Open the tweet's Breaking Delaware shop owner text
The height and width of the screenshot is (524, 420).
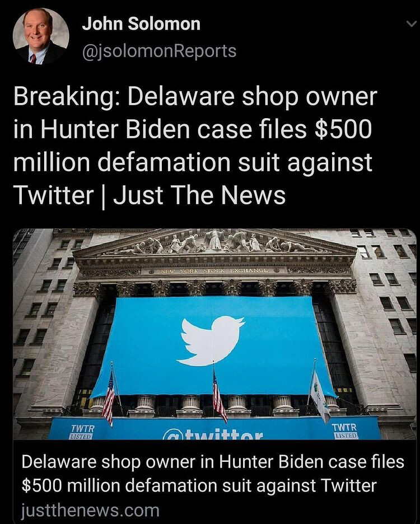click(x=195, y=146)
